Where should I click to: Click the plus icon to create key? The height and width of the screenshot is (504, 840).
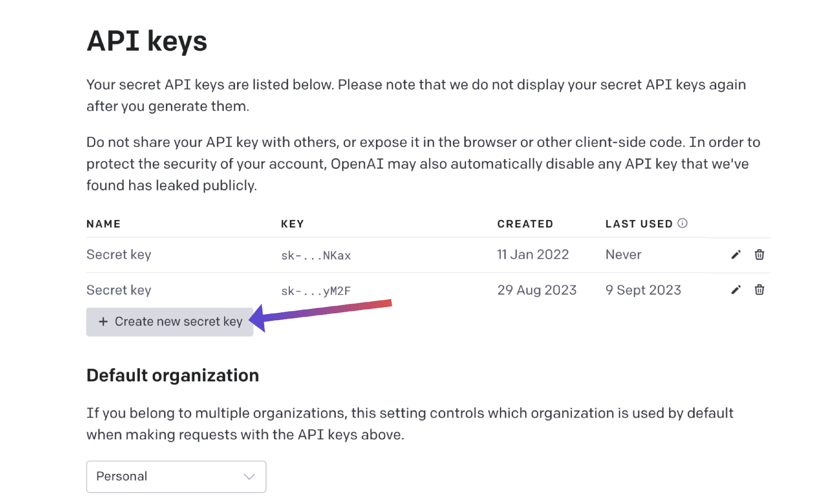[x=103, y=321]
